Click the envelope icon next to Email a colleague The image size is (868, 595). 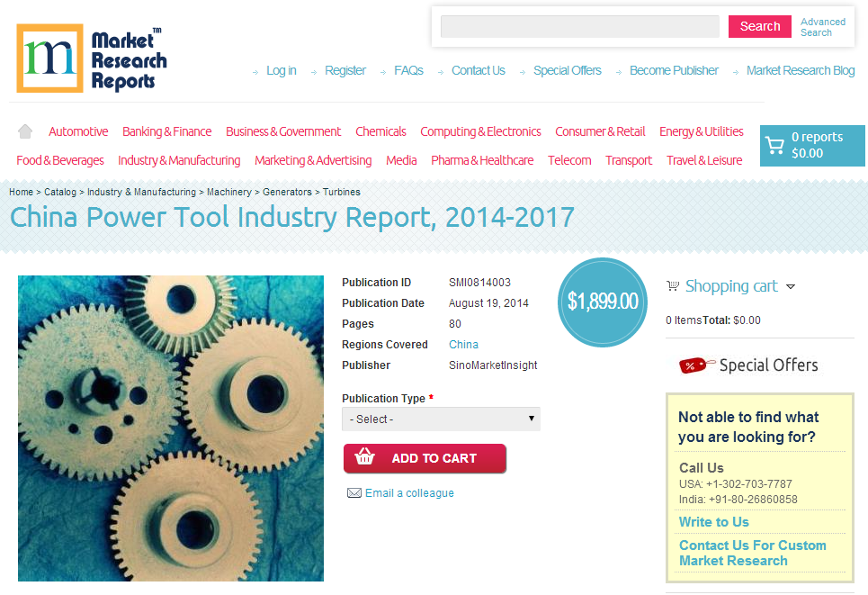(353, 493)
